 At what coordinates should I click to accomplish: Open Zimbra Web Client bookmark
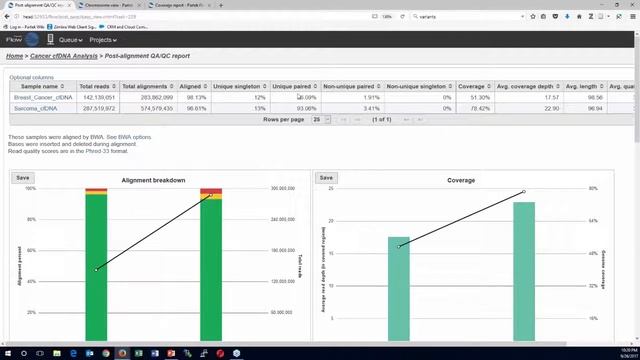(72, 27)
